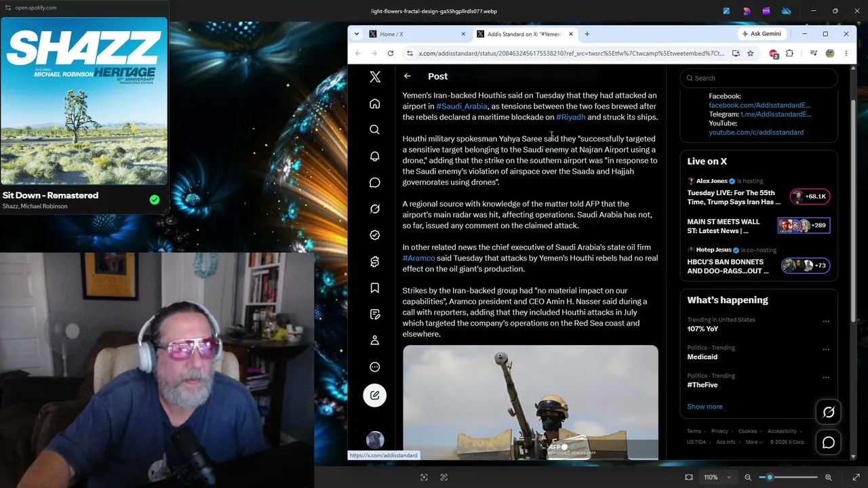Go back using the Post arrow
The width and height of the screenshot is (868, 488).
(x=408, y=77)
